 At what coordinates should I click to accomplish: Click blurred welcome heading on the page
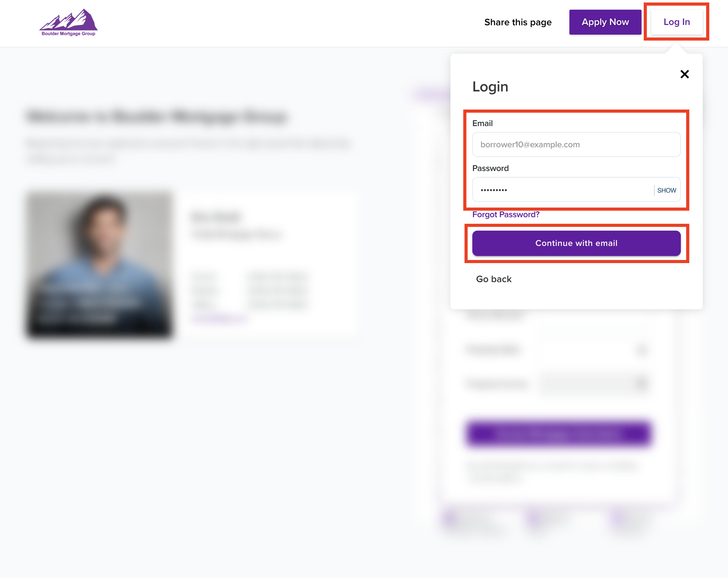(157, 117)
